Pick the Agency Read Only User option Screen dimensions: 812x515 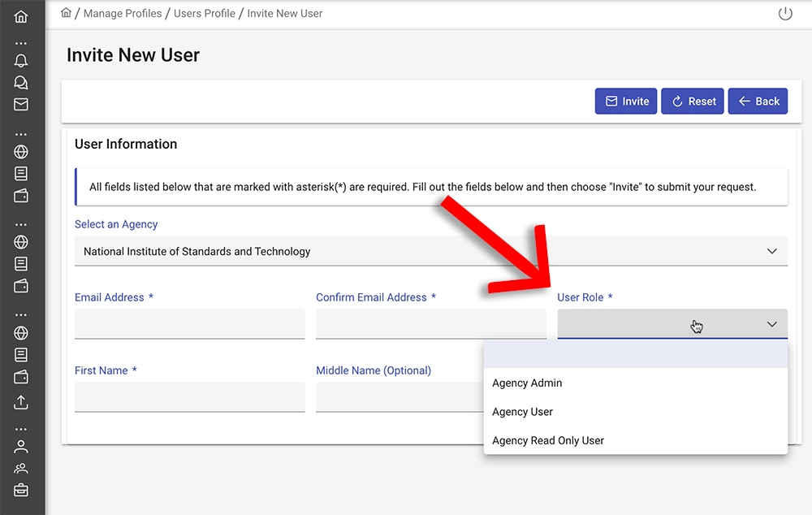pos(548,440)
